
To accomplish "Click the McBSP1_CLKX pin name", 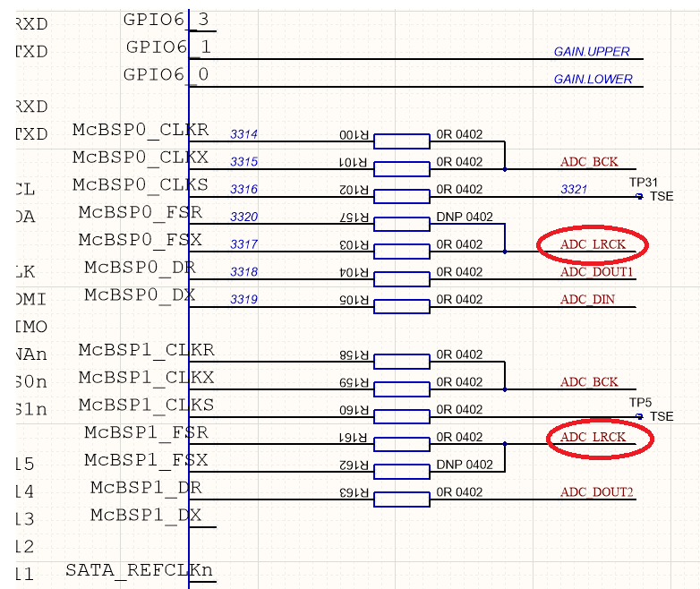I will tap(147, 379).
